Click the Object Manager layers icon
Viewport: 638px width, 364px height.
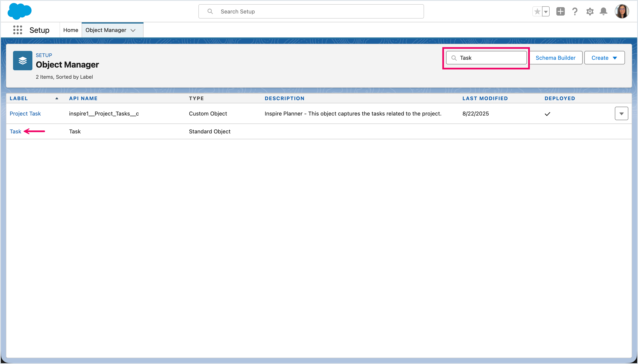click(23, 61)
